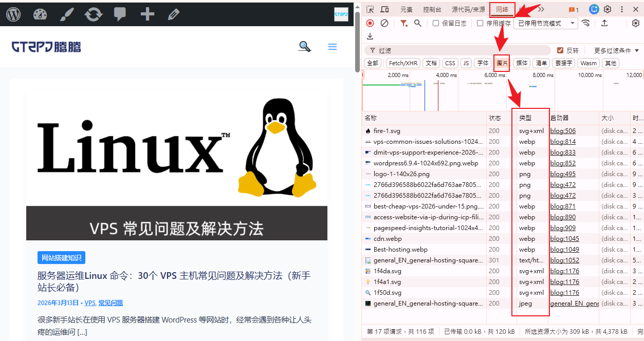
Task: Expand the 更多过滤条件 dropdown
Action: (x=616, y=50)
